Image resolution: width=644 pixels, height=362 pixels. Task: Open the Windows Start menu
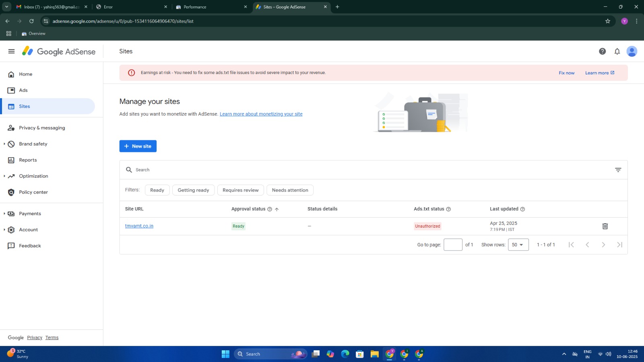(x=225, y=354)
